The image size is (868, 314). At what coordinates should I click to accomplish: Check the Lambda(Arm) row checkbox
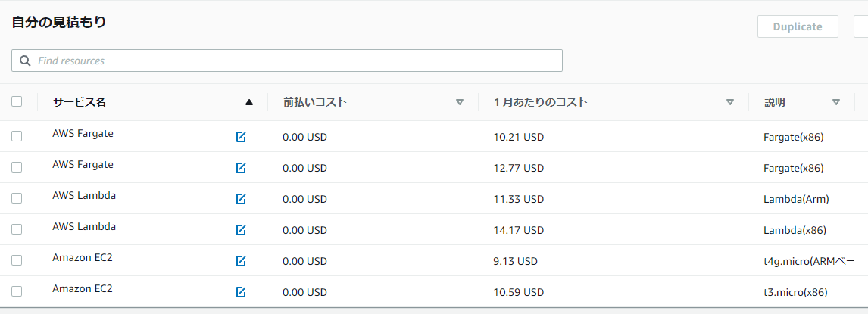(x=17, y=198)
